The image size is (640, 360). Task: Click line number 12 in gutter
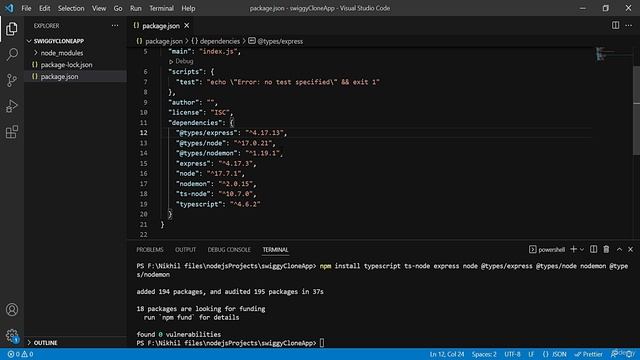click(143, 133)
